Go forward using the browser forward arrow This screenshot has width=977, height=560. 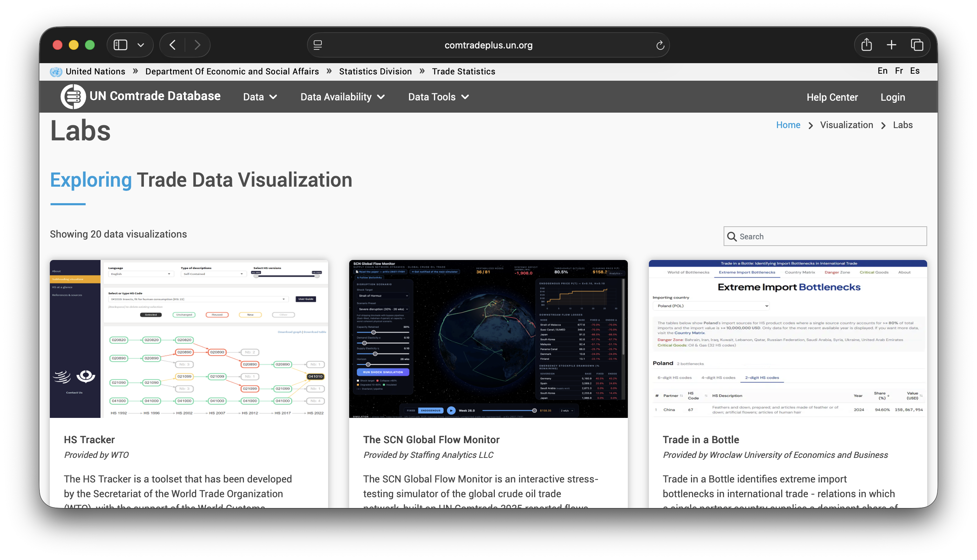click(197, 45)
